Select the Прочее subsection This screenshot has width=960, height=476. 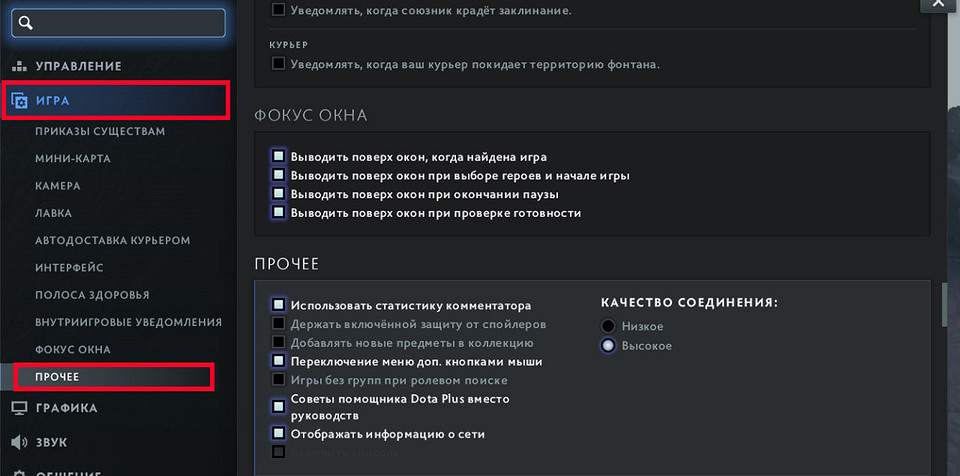click(57, 376)
